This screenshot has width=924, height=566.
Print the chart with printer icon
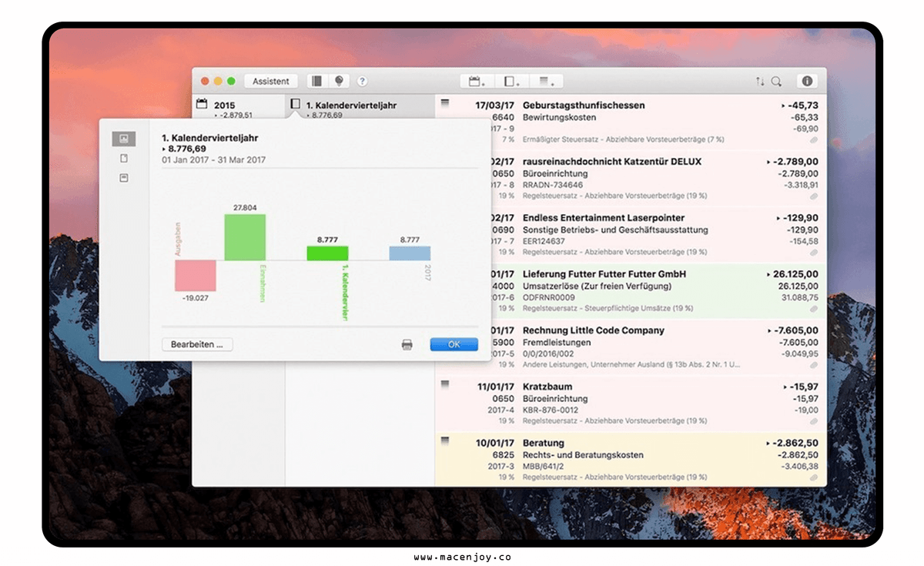407,345
